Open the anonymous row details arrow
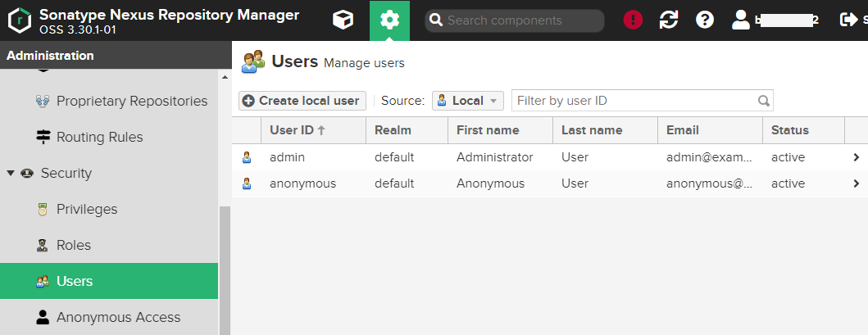Screen dimensions: 868x335 857,183
